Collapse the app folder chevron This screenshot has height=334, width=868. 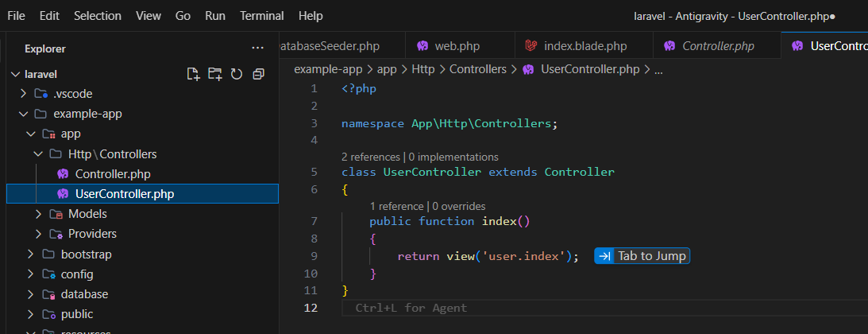tap(30, 134)
